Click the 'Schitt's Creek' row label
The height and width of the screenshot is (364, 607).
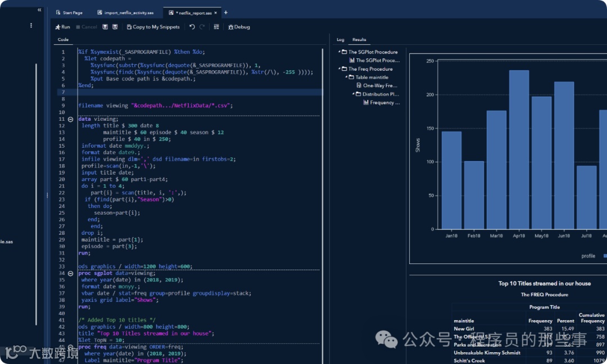click(x=469, y=361)
